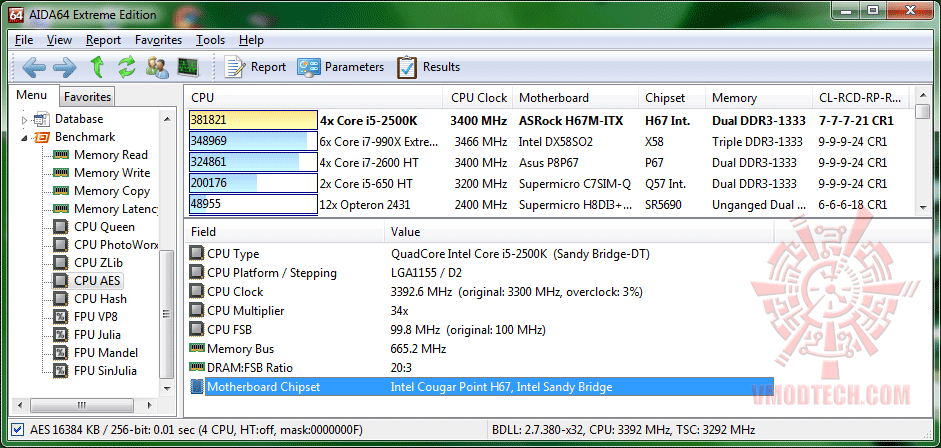
Task: Sort by the CPU column header
Action: (x=314, y=98)
